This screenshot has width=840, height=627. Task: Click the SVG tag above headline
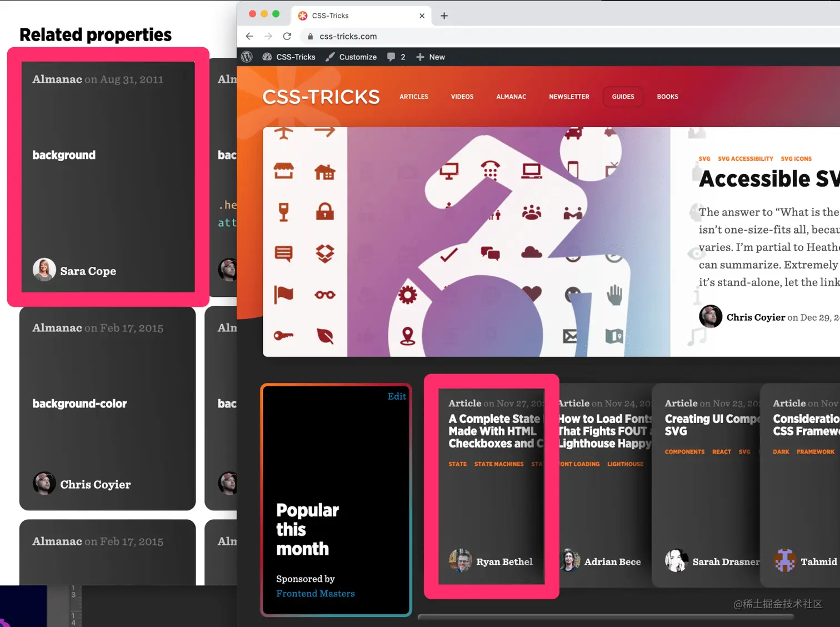click(x=704, y=159)
